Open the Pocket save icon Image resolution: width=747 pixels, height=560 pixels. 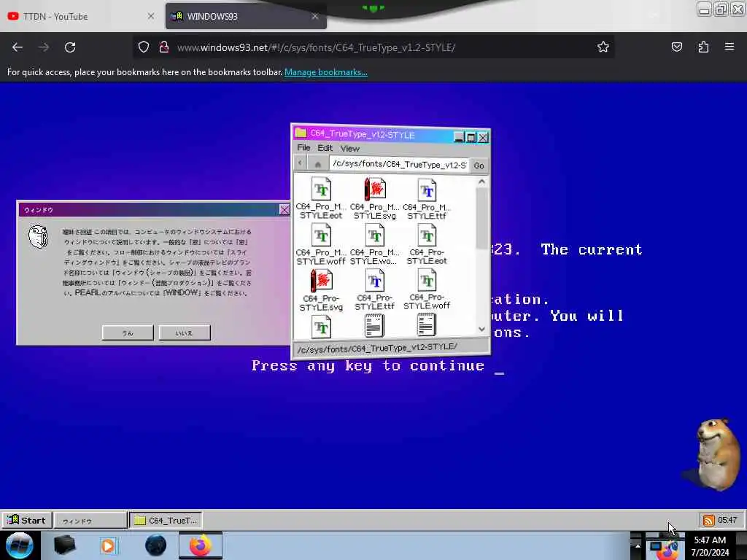(x=676, y=47)
